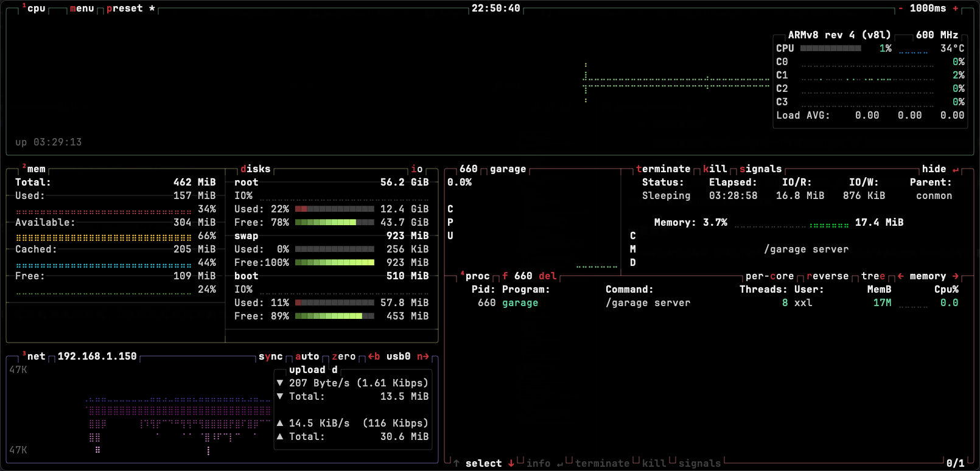The image size is (980, 471).
Task: Click the clock showing 22:50:40
Action: (496, 9)
